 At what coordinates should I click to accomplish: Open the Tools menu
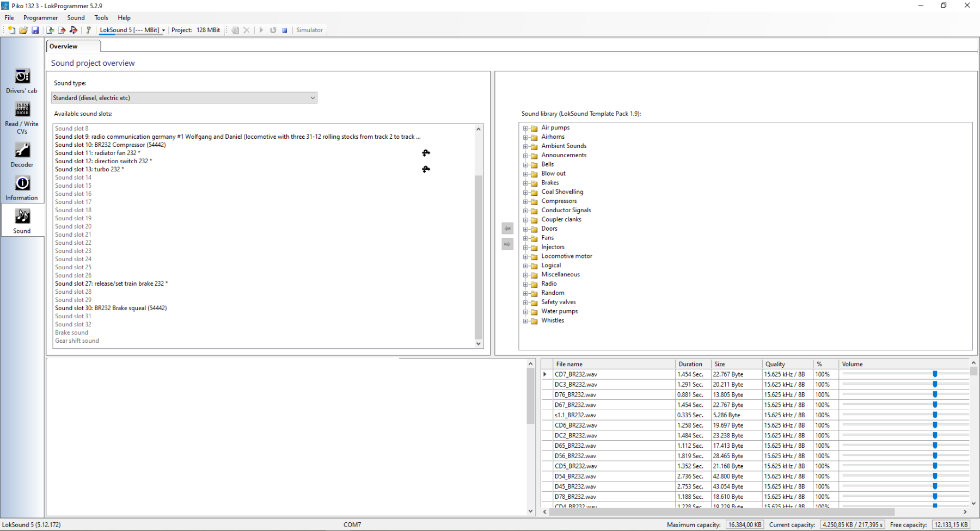coord(101,18)
